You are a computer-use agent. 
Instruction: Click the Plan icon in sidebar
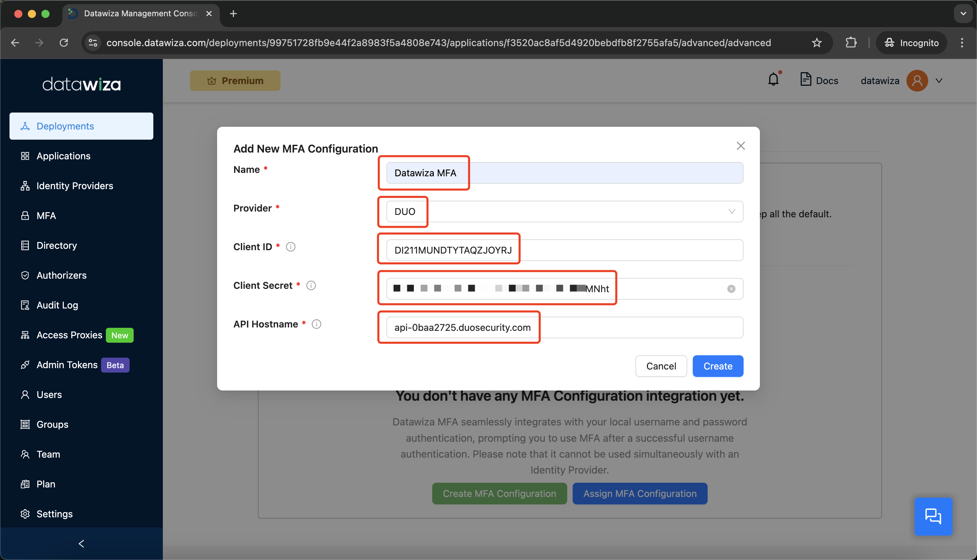pos(25,484)
